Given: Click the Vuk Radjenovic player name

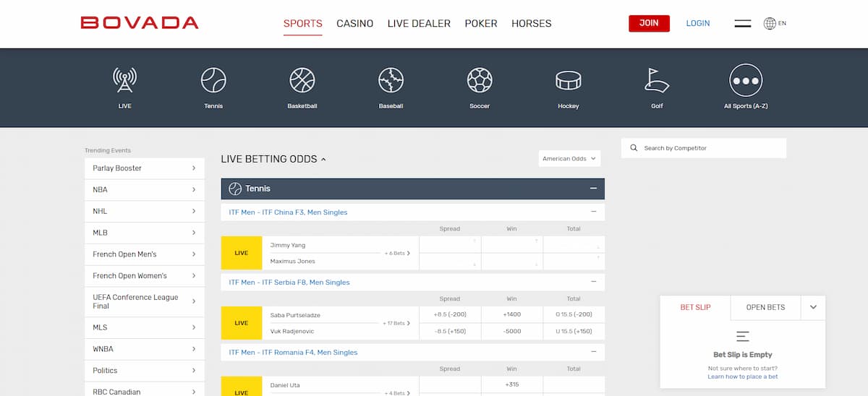Looking at the screenshot, I should pyautogui.click(x=292, y=331).
